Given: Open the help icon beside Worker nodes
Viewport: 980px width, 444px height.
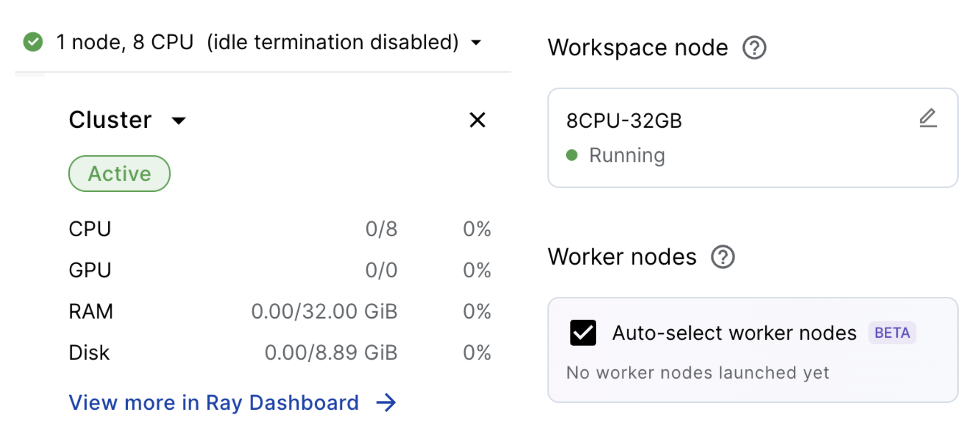Looking at the screenshot, I should (723, 257).
